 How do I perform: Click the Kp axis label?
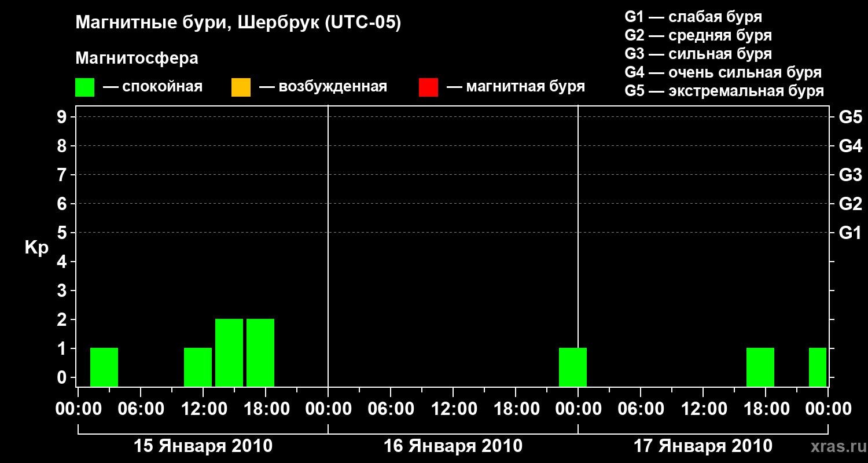(x=36, y=248)
